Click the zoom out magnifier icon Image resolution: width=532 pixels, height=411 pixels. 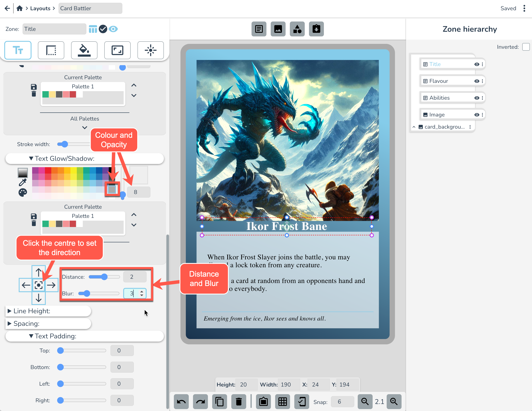[x=365, y=401]
